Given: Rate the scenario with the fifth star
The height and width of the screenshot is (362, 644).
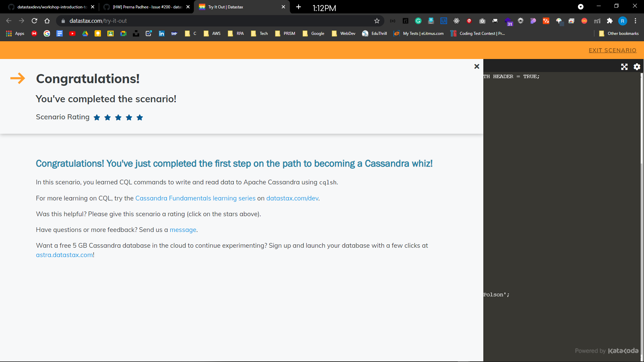Looking at the screenshot, I should pos(140,117).
